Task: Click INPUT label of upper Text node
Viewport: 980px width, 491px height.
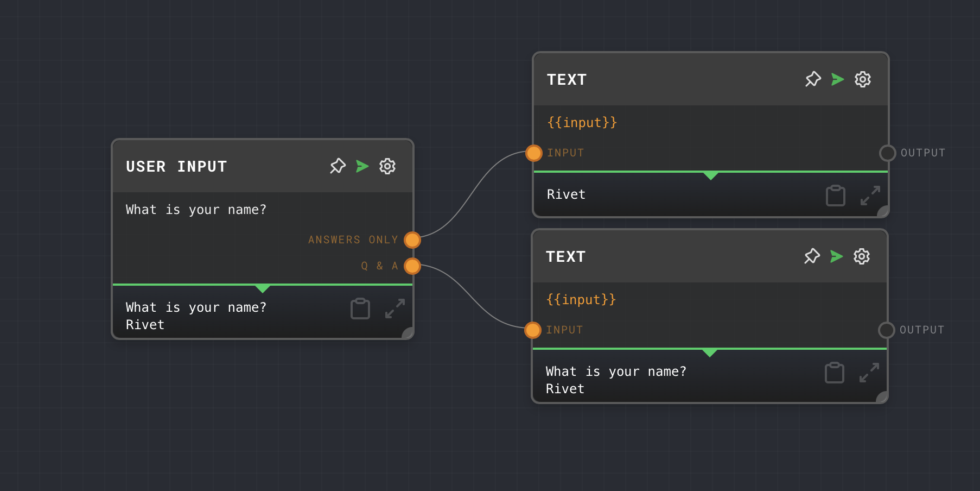Action: [x=565, y=153]
